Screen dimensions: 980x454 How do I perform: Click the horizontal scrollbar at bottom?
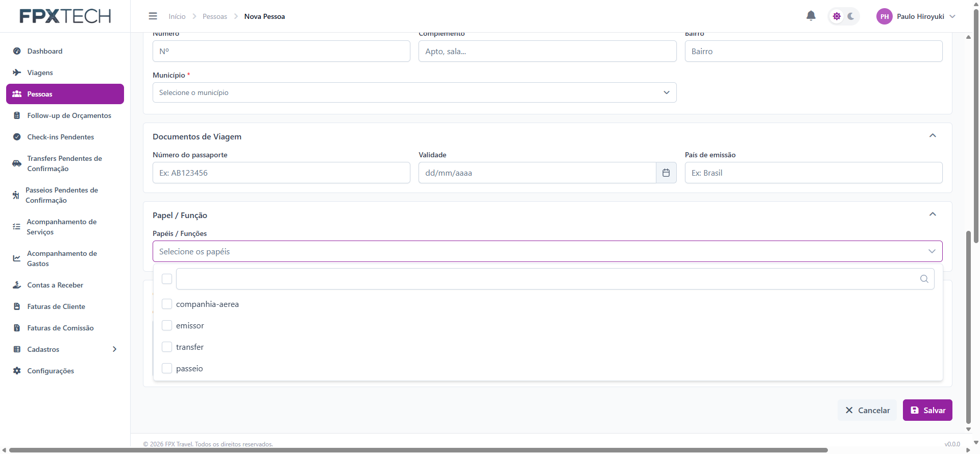(x=419, y=450)
